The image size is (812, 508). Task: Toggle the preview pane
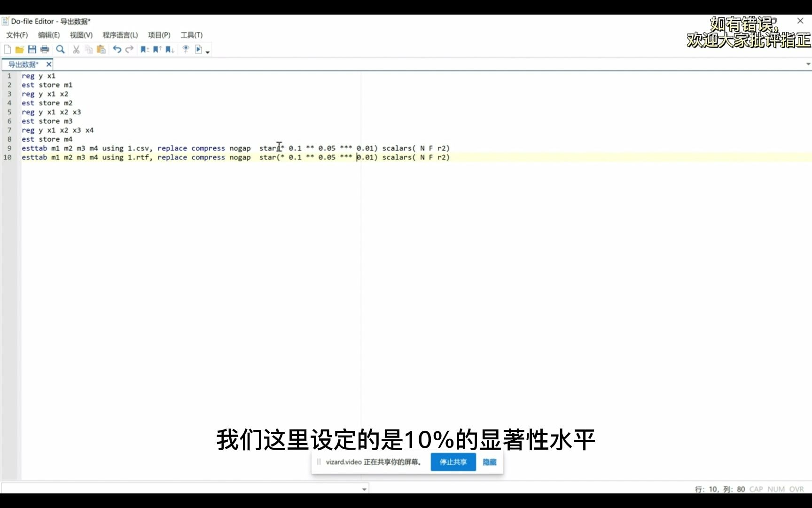(x=186, y=49)
